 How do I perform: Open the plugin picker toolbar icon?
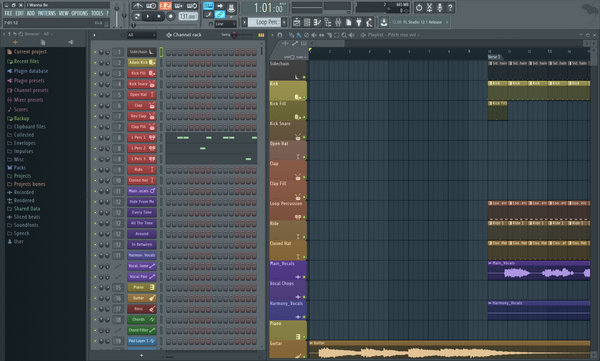359,23
